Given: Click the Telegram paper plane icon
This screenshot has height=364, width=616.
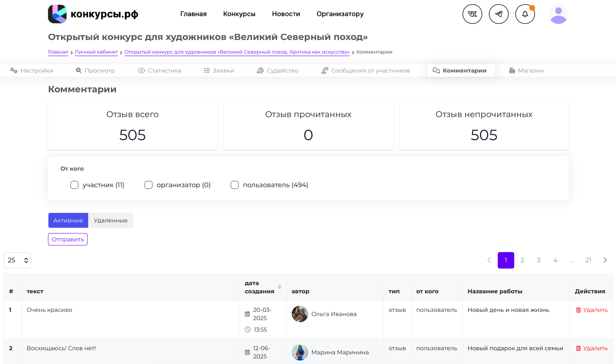Looking at the screenshot, I should coord(498,14).
